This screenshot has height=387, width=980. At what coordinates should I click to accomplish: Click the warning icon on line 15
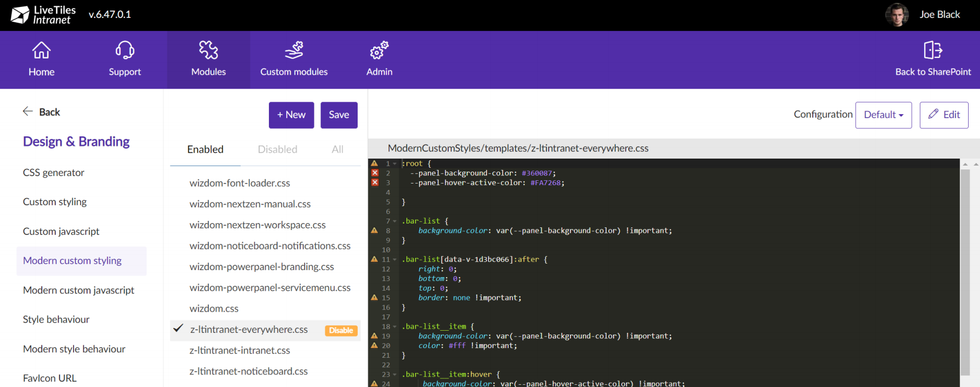click(374, 298)
